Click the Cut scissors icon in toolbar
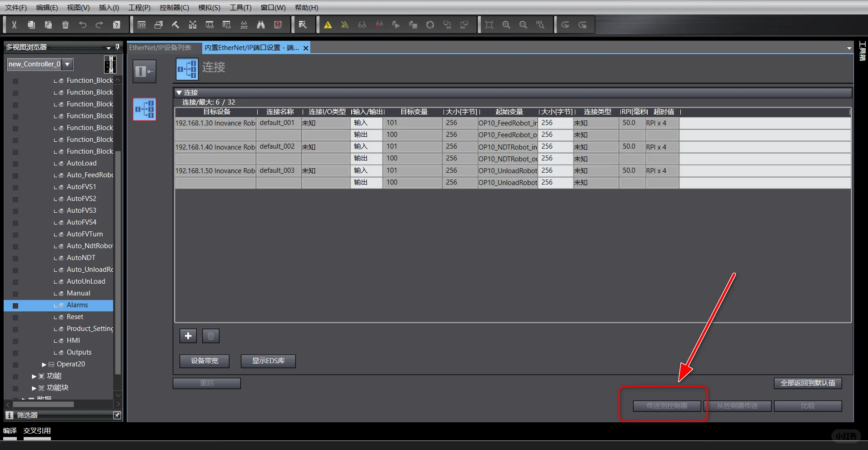 14,25
